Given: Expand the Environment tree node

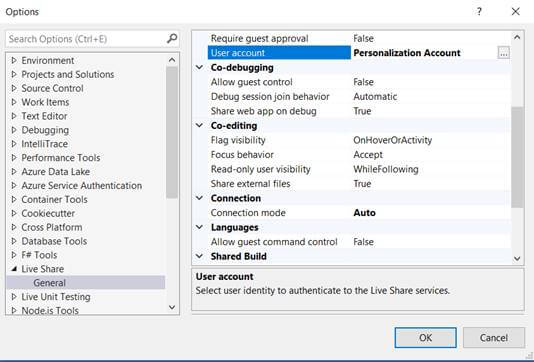Looking at the screenshot, I should pos(14,60).
